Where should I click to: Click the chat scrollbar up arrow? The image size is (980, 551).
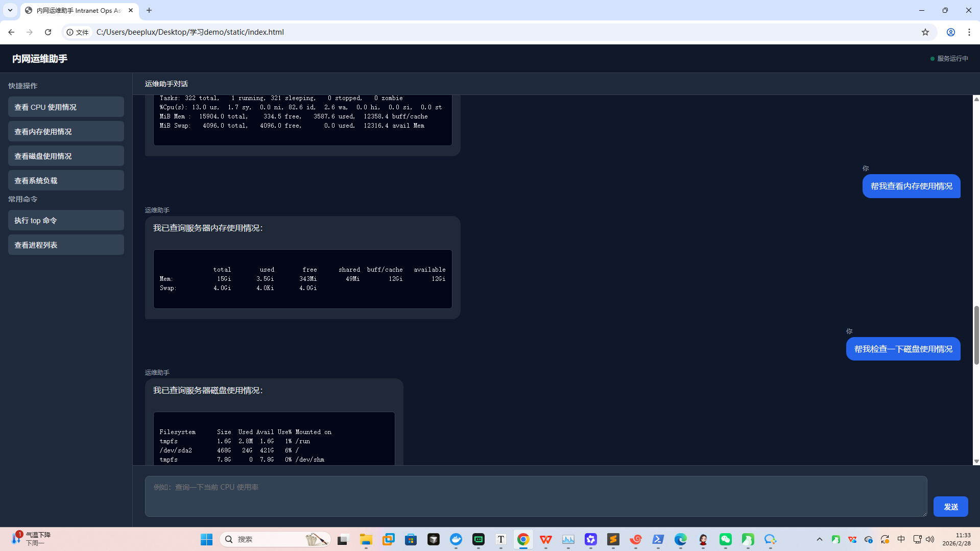(976, 99)
